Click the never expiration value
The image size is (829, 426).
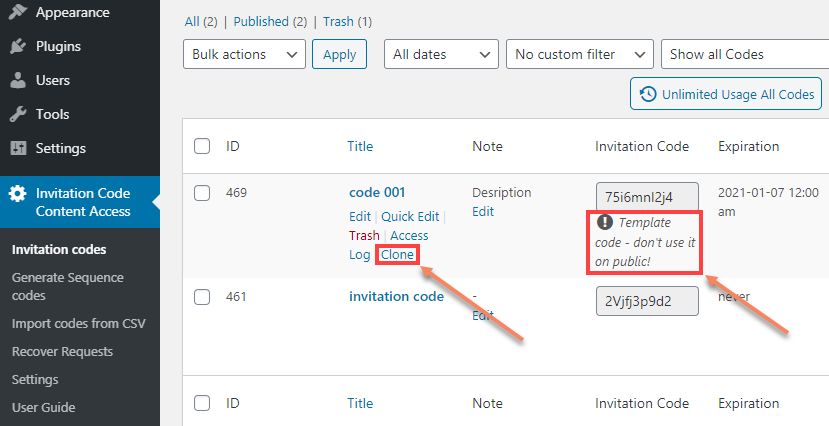734,297
